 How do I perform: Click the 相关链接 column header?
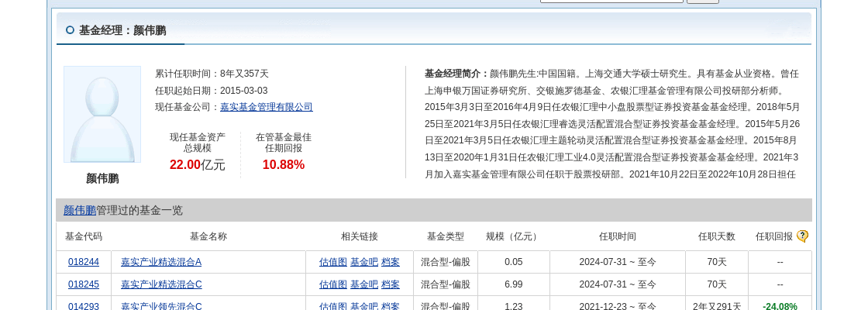360,236
